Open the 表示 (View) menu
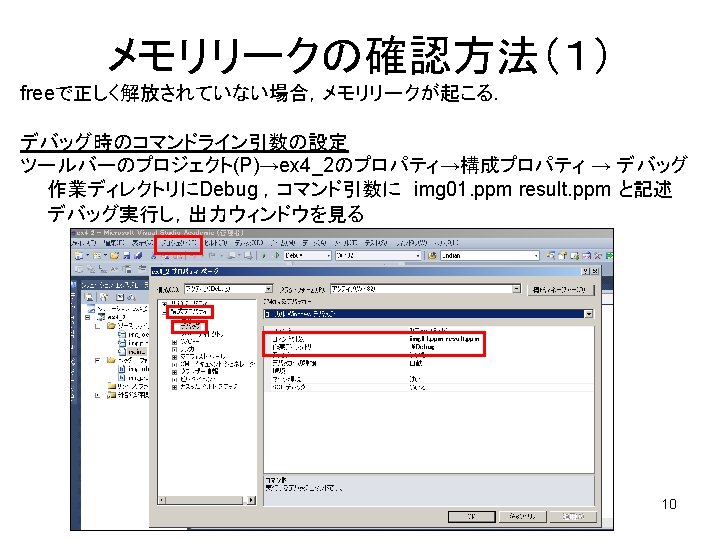 point(143,243)
